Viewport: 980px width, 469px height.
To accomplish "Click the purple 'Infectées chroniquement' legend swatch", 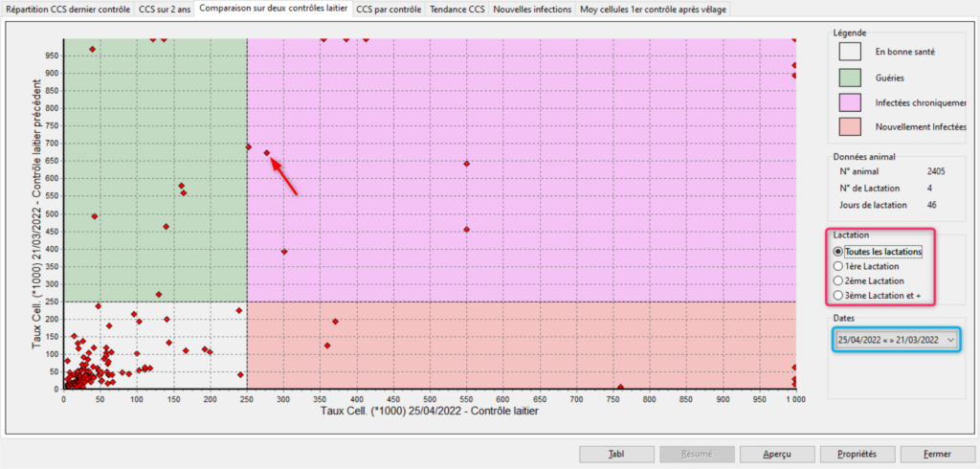I will click(851, 101).
